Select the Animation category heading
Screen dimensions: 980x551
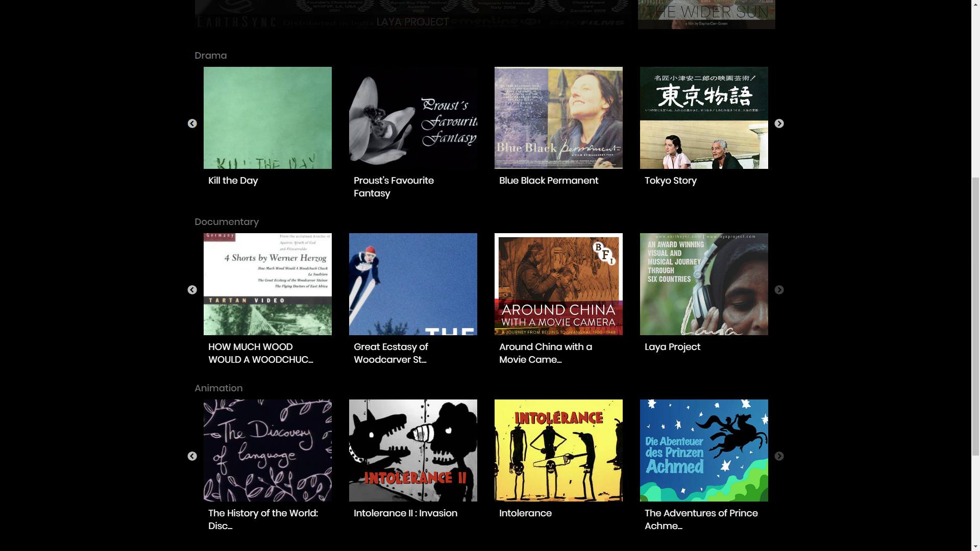point(218,388)
